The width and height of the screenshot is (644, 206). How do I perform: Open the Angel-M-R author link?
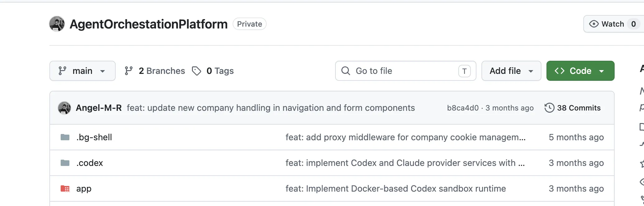point(98,108)
